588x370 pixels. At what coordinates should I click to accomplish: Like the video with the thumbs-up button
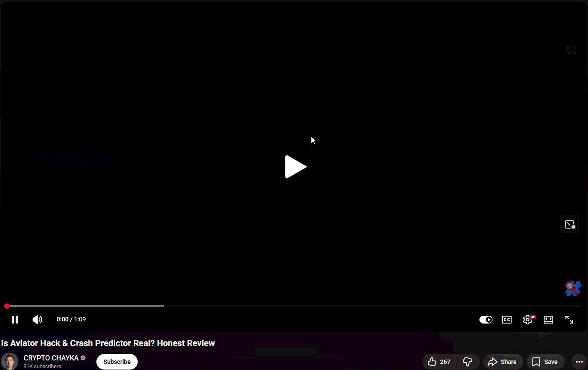(x=439, y=362)
